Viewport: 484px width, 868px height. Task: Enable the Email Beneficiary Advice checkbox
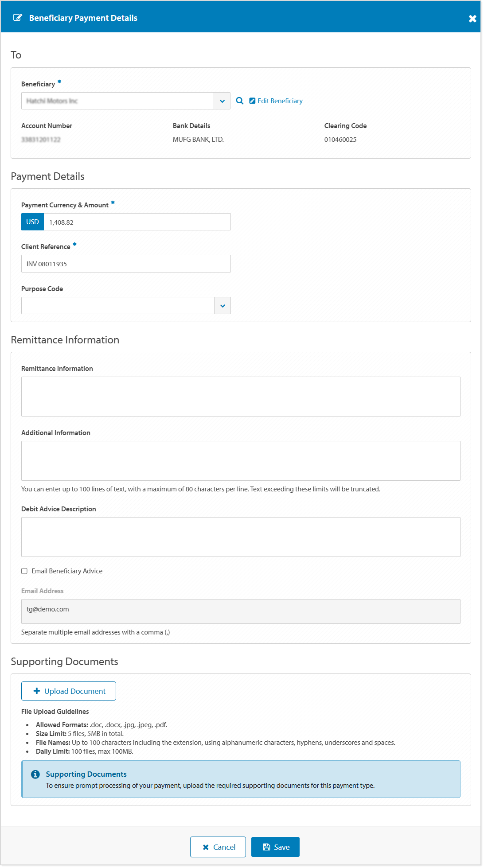(x=24, y=571)
